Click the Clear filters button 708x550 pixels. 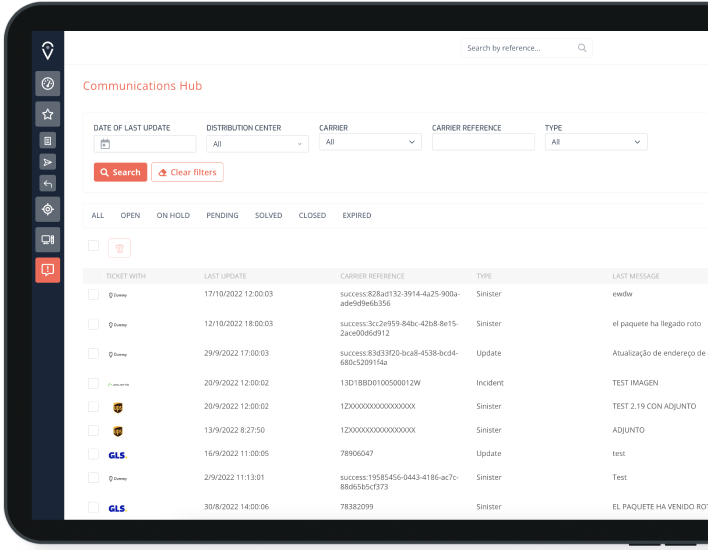(187, 172)
